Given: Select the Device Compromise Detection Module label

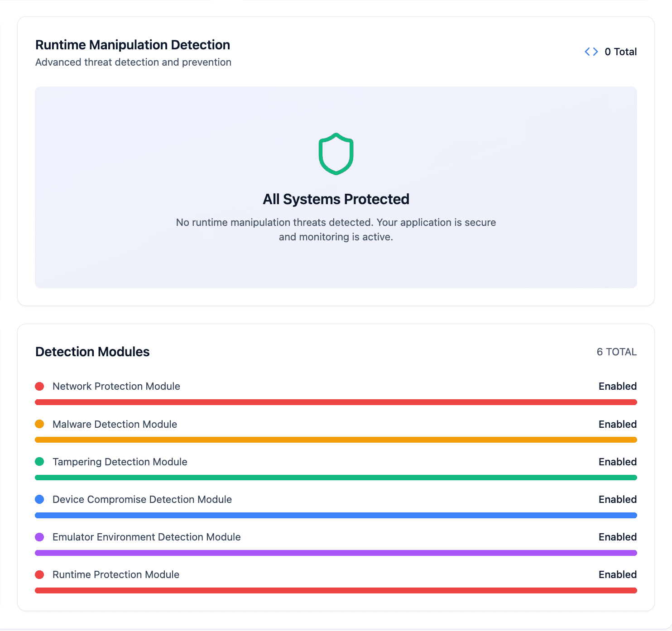Looking at the screenshot, I should pyautogui.click(x=142, y=499).
